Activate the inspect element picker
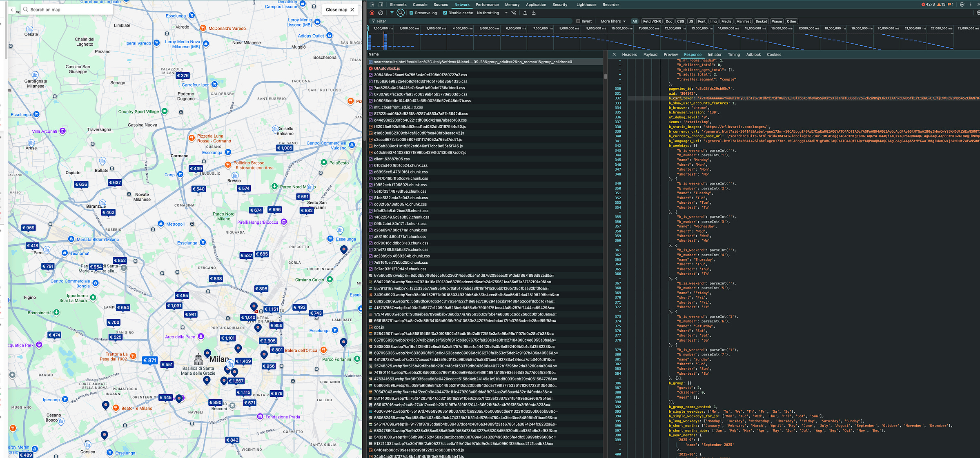The height and width of the screenshot is (458, 980). pyautogui.click(x=372, y=4)
